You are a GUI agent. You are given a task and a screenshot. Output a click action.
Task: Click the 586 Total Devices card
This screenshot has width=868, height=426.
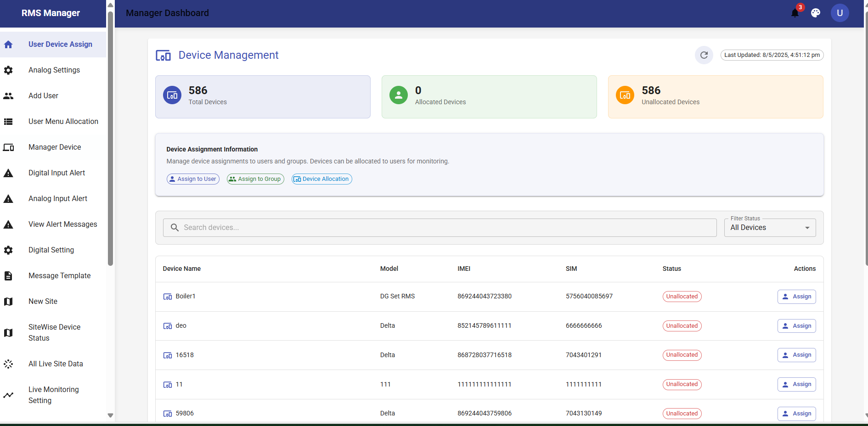point(263,97)
